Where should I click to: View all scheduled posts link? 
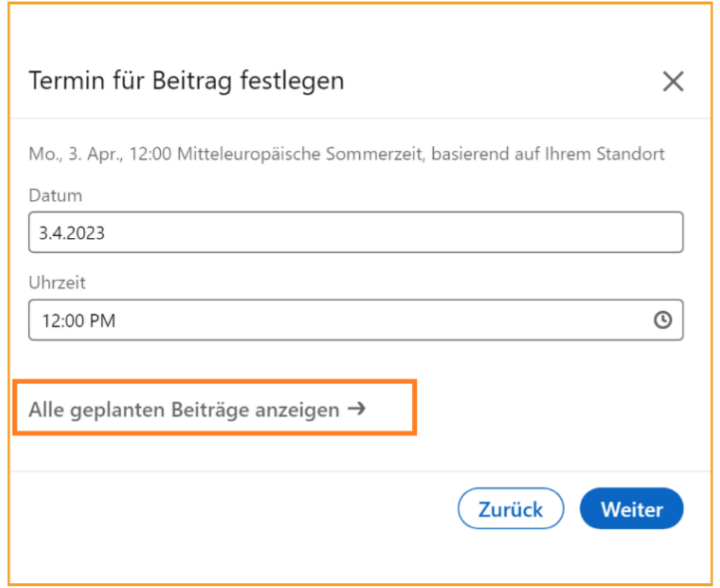[x=197, y=409]
